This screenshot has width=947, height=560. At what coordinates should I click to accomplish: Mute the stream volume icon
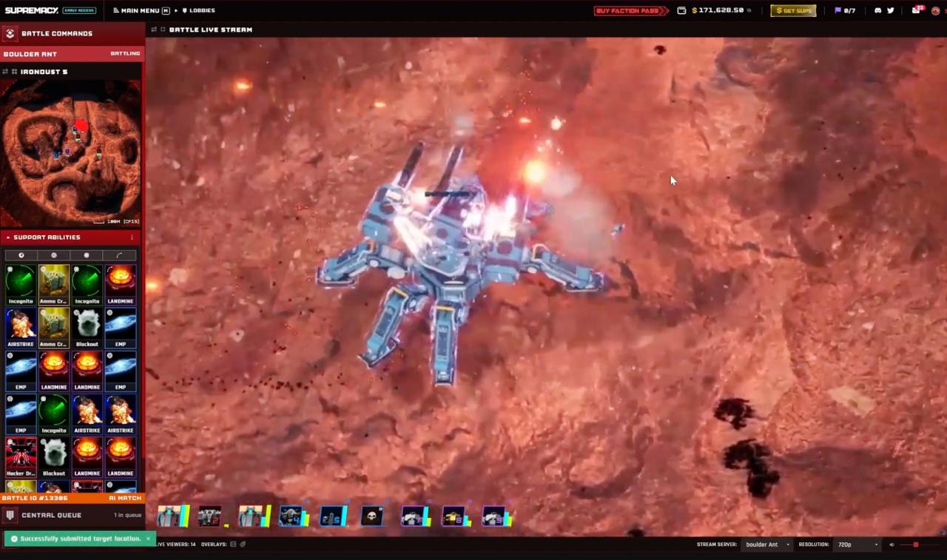click(892, 544)
